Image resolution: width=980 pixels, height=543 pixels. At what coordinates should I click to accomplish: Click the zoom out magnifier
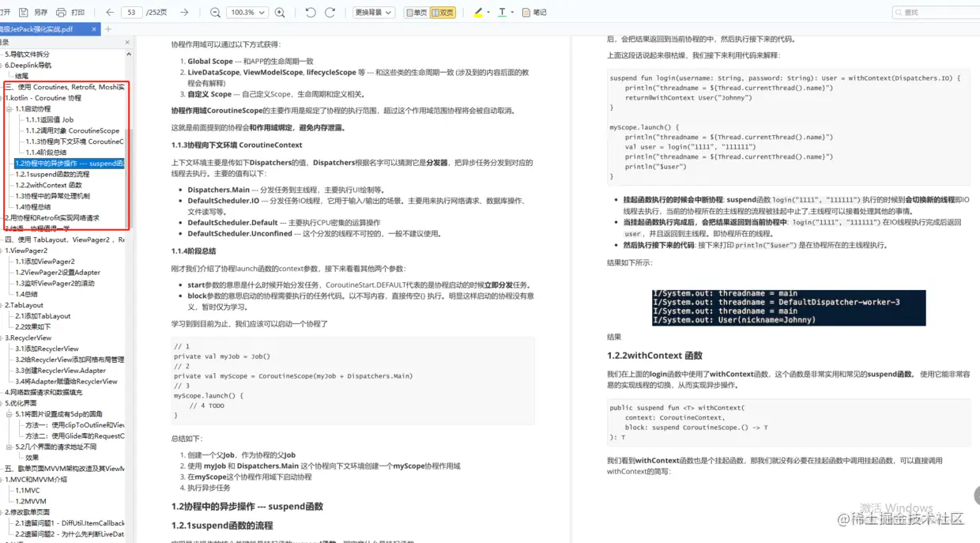(x=215, y=13)
